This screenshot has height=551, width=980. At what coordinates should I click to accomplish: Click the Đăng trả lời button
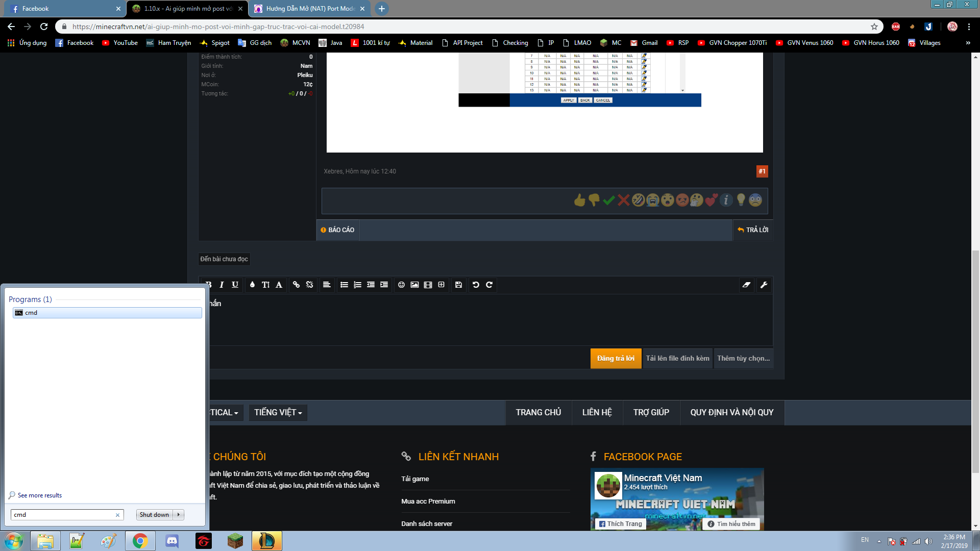pos(616,358)
